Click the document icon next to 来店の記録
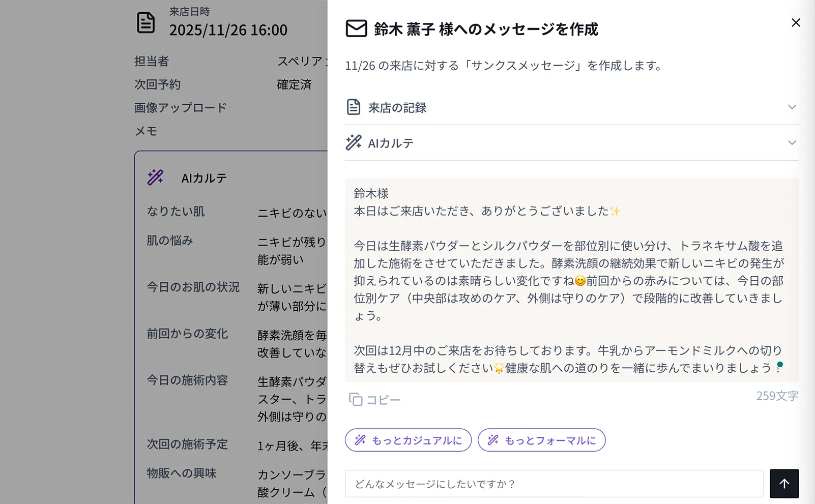This screenshot has width=815, height=504. [354, 106]
